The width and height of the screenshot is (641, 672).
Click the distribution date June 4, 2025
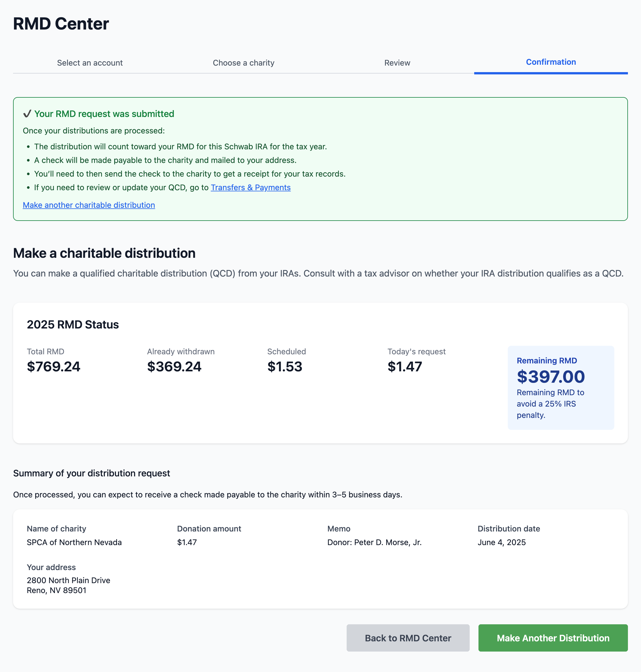[x=501, y=542]
